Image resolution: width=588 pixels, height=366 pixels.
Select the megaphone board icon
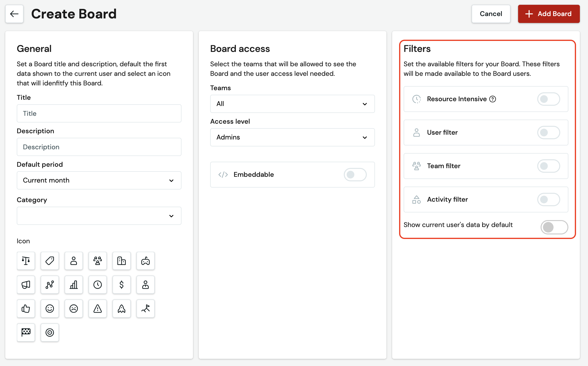[x=26, y=285]
